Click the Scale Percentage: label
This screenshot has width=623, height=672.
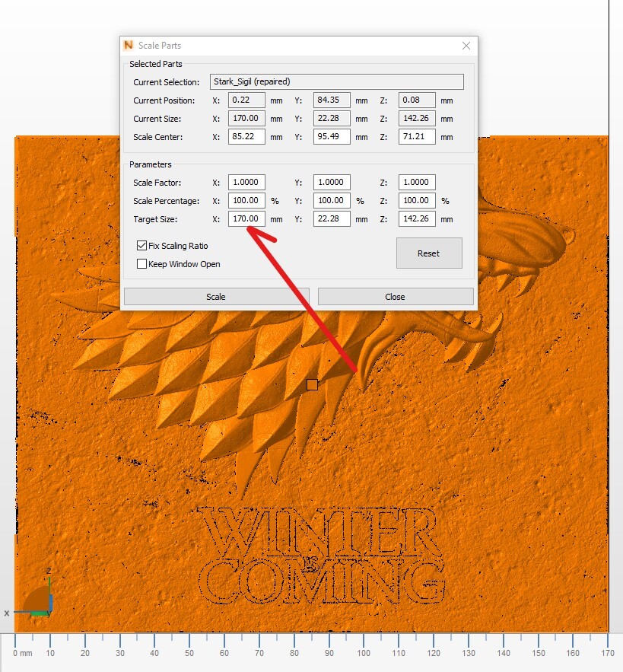[x=167, y=201]
